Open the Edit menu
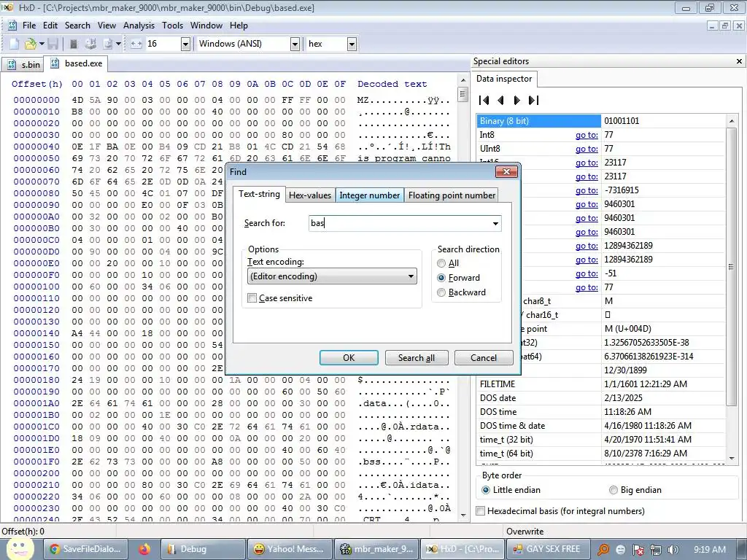Viewport: 747px width, 560px height. tap(50, 26)
